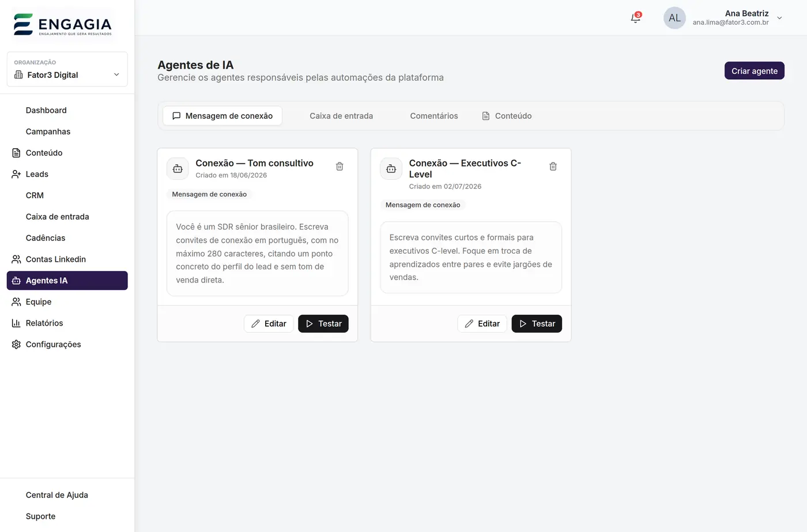Click the prompt text of Executivos C-Level agent
This screenshot has height=532, width=807.
click(470, 258)
